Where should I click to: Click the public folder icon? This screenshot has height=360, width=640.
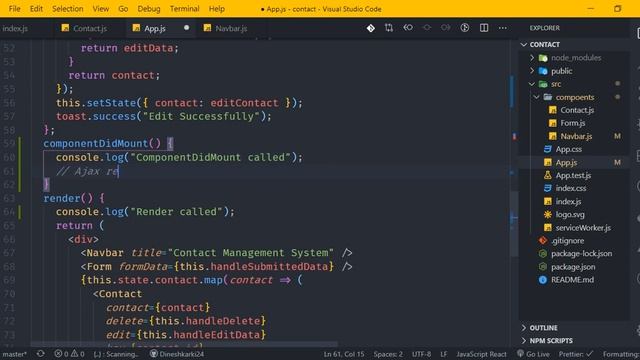coord(543,71)
